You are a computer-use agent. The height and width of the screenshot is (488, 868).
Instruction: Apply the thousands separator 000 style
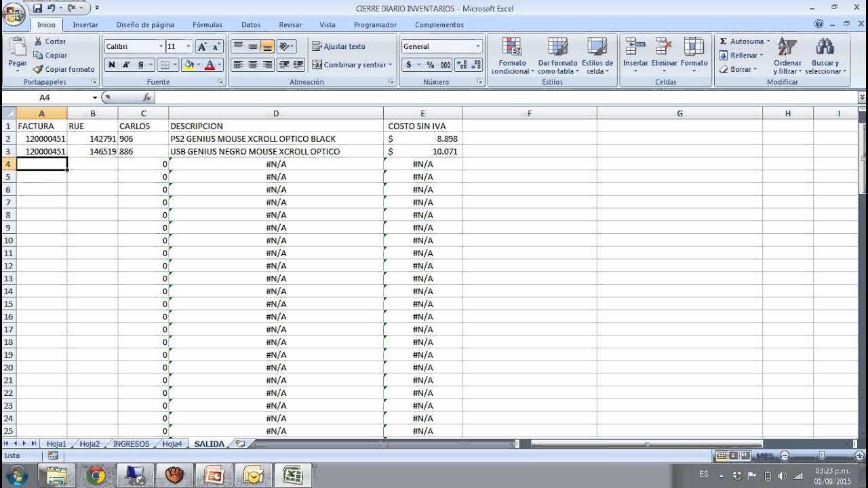tap(446, 65)
